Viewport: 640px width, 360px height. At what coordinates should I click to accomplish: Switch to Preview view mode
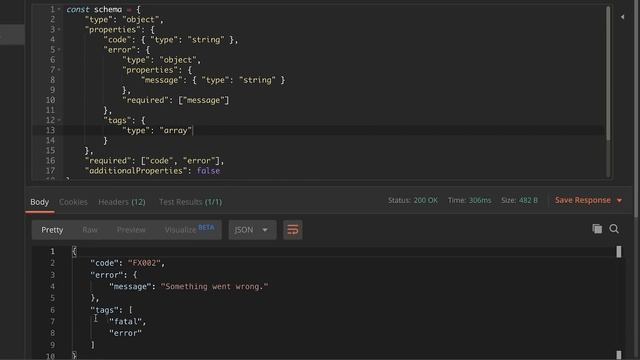[131, 230]
